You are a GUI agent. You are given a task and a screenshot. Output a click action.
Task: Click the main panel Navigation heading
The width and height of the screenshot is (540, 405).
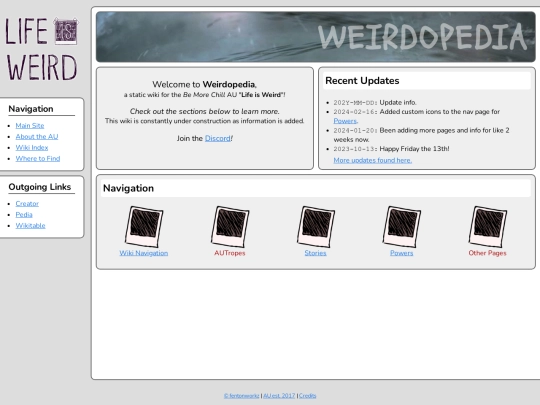[x=128, y=188]
